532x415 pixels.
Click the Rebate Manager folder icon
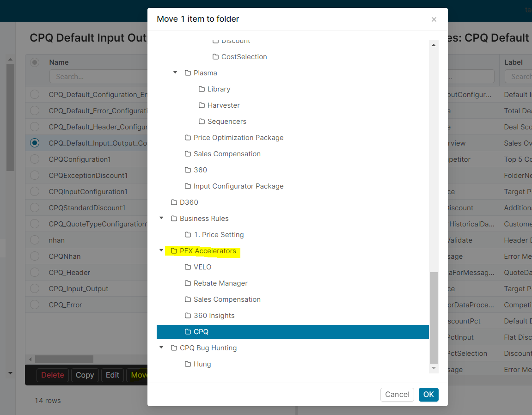pyautogui.click(x=188, y=283)
